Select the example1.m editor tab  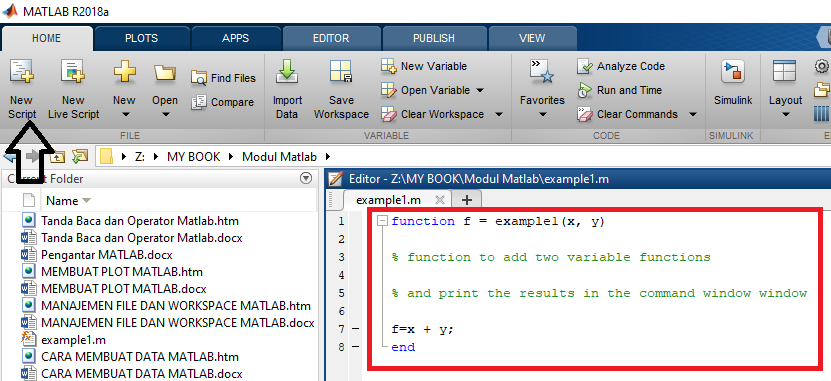pos(388,200)
